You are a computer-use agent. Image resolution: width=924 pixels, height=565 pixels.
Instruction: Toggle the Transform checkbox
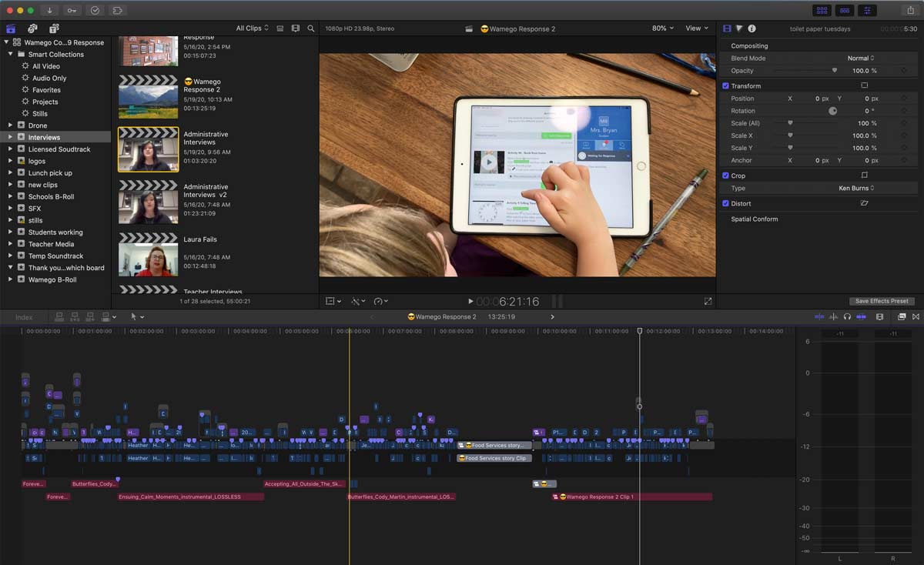pos(726,86)
